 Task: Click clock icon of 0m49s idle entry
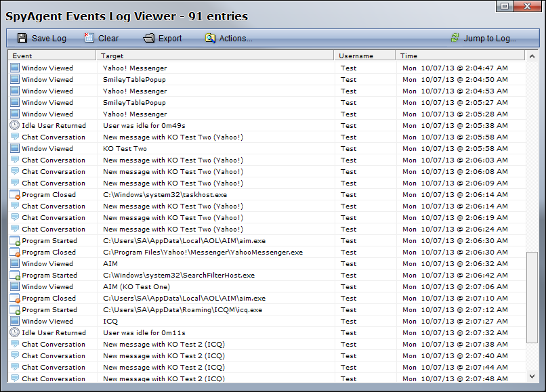coord(15,125)
